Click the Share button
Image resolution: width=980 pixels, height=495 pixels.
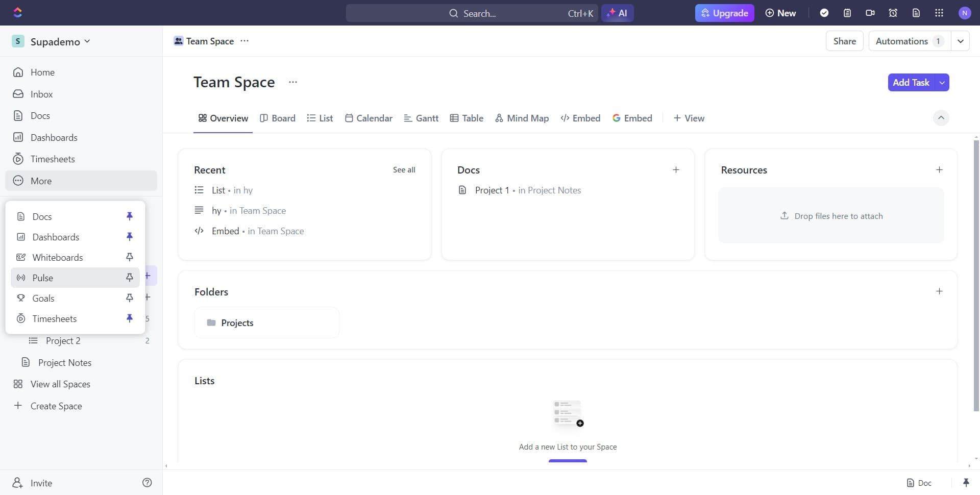pyautogui.click(x=844, y=41)
